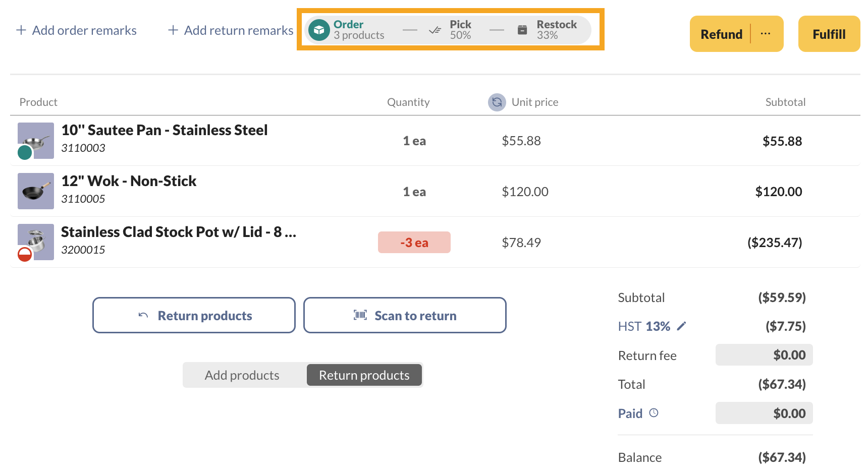
Task: Click the pencil icon to edit HST rate
Action: [x=682, y=326]
